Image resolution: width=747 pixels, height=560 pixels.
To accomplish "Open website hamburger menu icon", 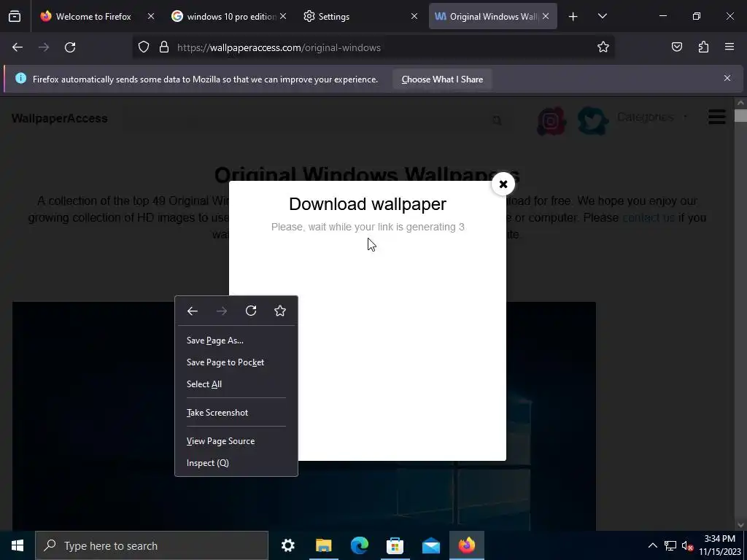I will click(716, 117).
